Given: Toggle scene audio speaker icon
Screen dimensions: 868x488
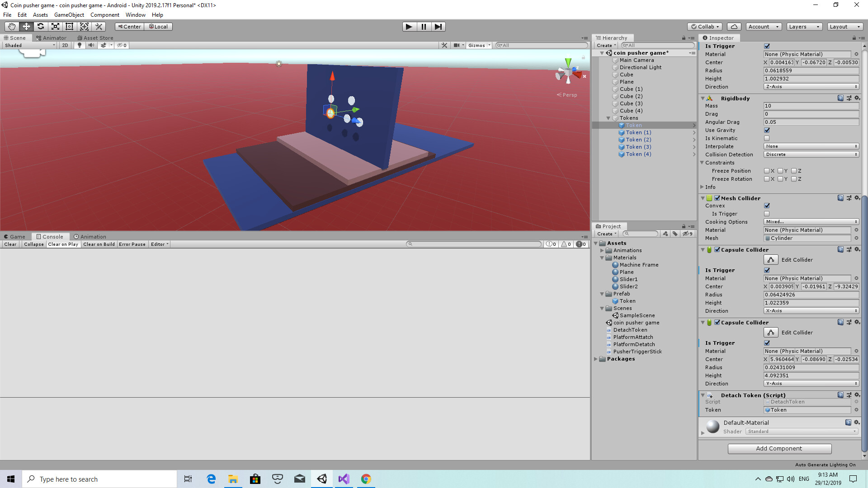Looking at the screenshot, I should [91, 45].
